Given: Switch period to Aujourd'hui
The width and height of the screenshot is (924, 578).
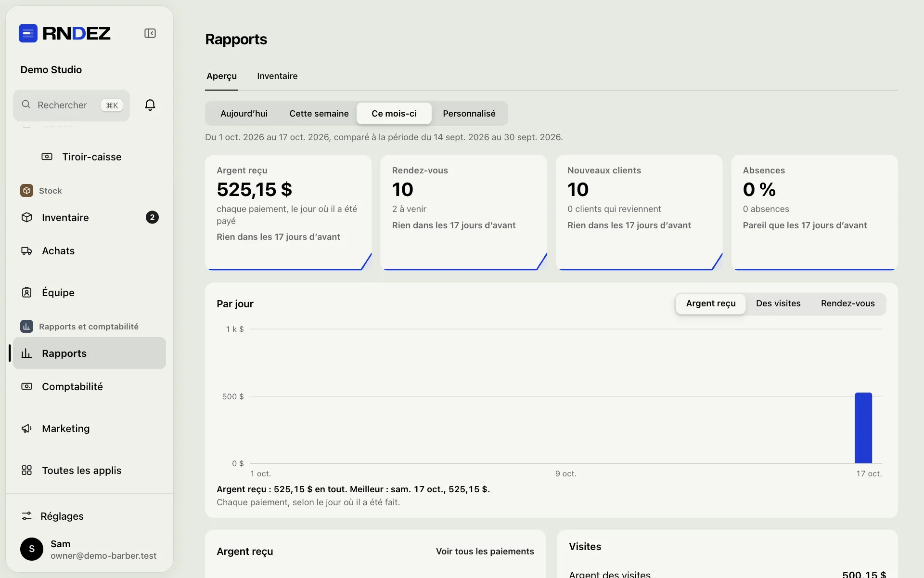Looking at the screenshot, I should click(244, 113).
